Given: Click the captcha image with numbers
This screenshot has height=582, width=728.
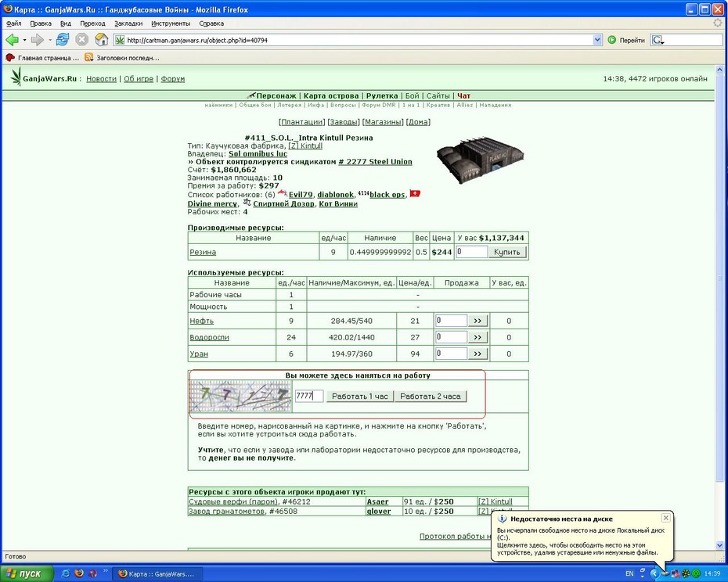Looking at the screenshot, I should point(240,397).
